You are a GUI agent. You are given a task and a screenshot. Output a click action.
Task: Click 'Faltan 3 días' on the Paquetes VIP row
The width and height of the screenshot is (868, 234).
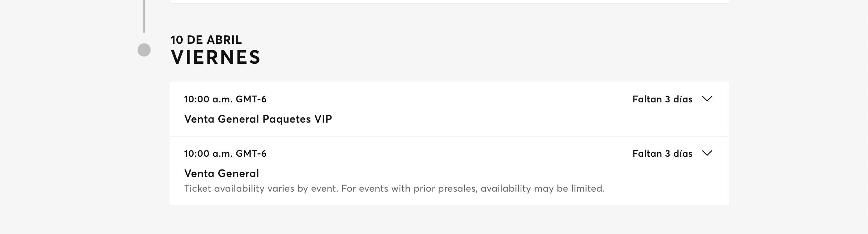click(x=662, y=99)
